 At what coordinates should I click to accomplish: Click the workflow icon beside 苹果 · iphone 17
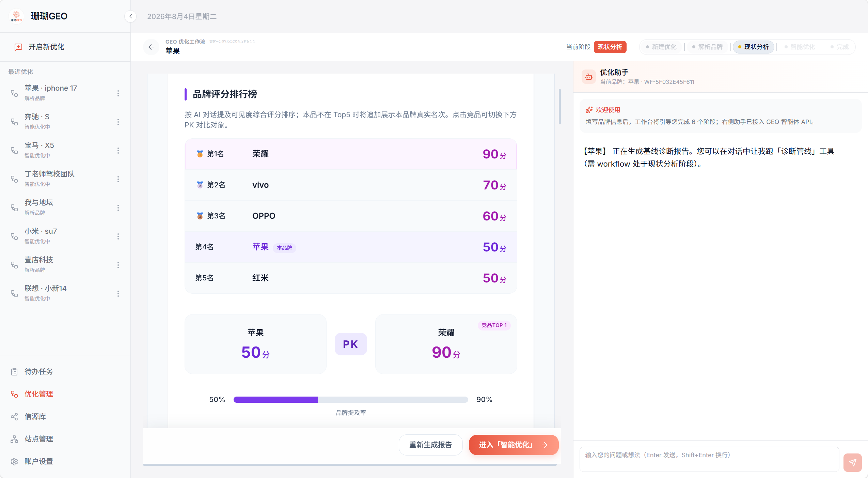(x=14, y=93)
